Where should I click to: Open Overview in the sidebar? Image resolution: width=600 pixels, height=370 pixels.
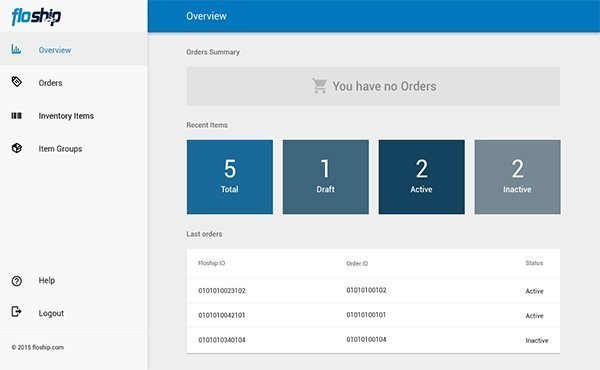[74, 49]
